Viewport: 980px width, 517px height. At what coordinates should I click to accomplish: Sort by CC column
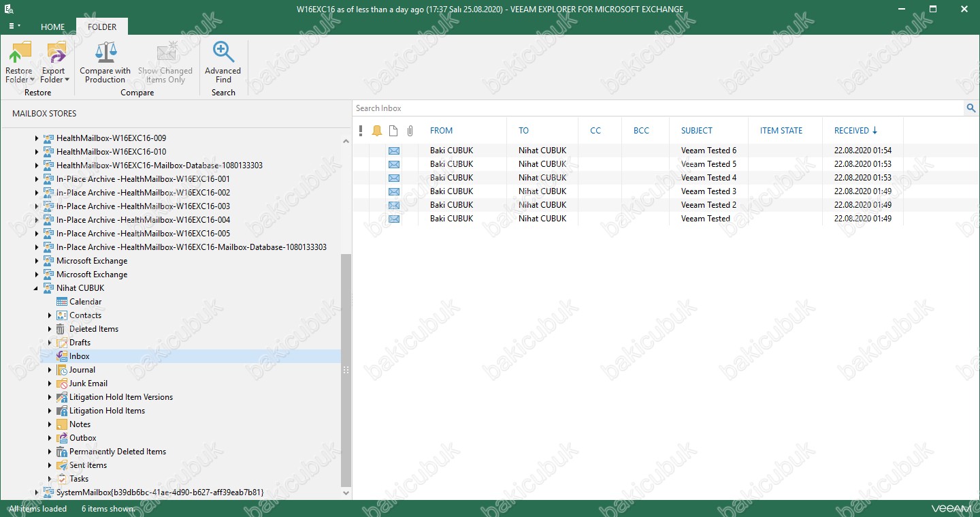click(x=595, y=131)
